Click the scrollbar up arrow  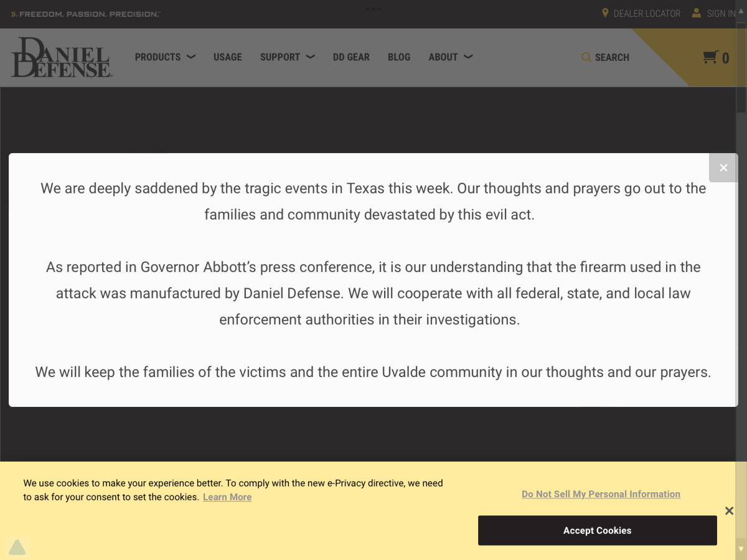(741, 11)
